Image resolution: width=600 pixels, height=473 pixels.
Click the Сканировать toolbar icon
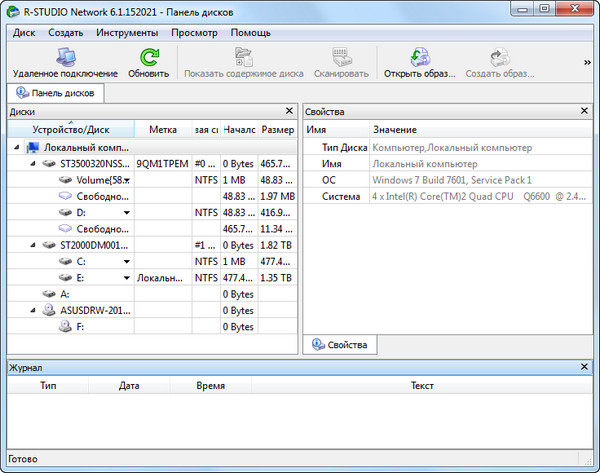(342, 57)
